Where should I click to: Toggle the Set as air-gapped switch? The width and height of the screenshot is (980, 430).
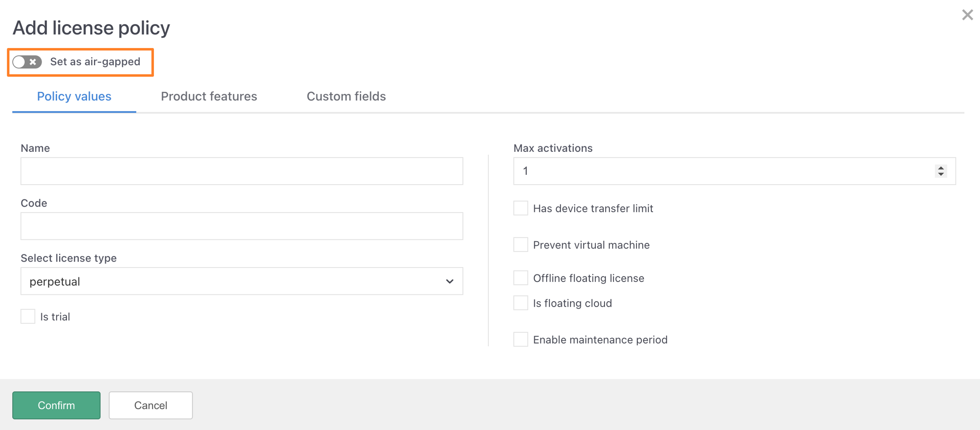[27, 62]
